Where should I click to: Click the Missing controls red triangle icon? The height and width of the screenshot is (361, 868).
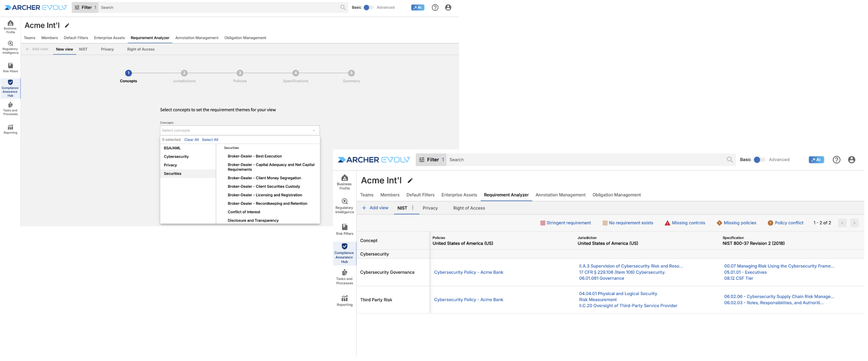[x=667, y=223]
